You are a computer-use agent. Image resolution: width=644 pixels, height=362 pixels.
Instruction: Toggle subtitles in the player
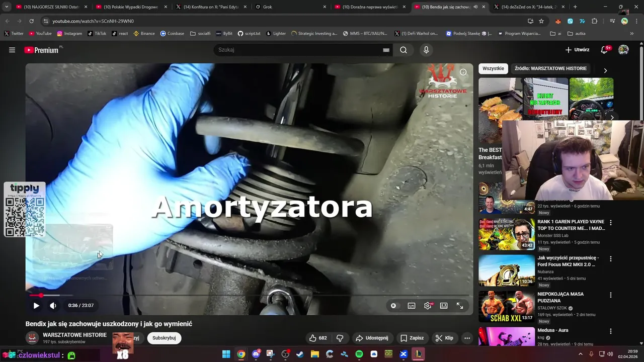pos(412,305)
